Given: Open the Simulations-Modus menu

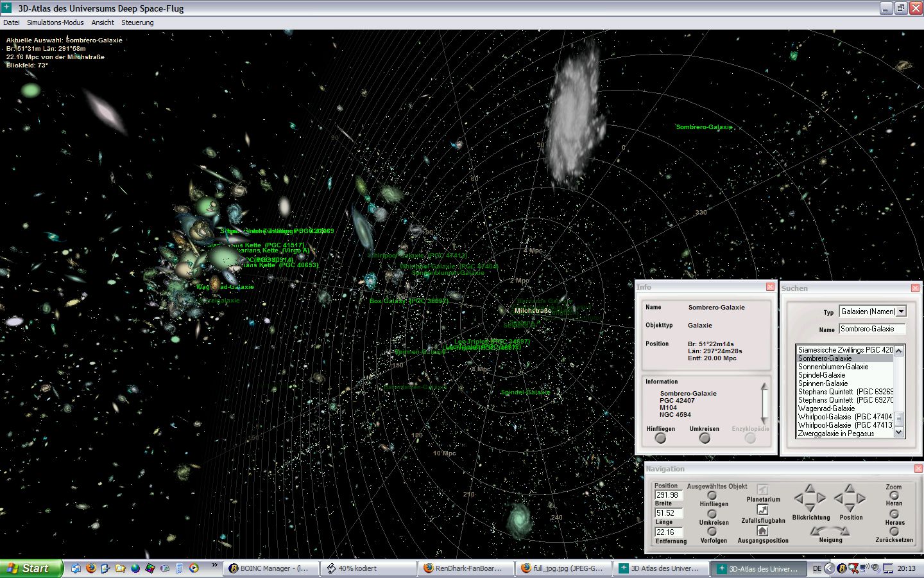Looking at the screenshot, I should 55,22.
